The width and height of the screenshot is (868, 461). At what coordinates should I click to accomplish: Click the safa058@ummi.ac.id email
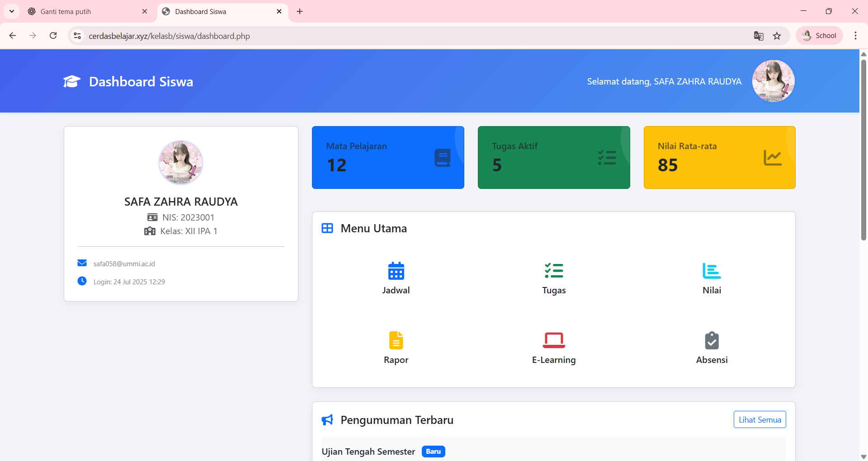(124, 263)
